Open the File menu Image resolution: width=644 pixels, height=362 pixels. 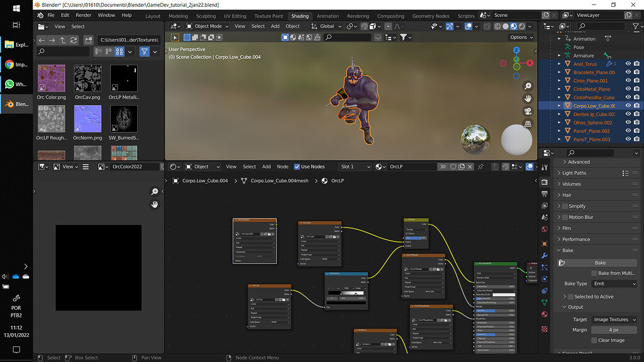(51, 15)
